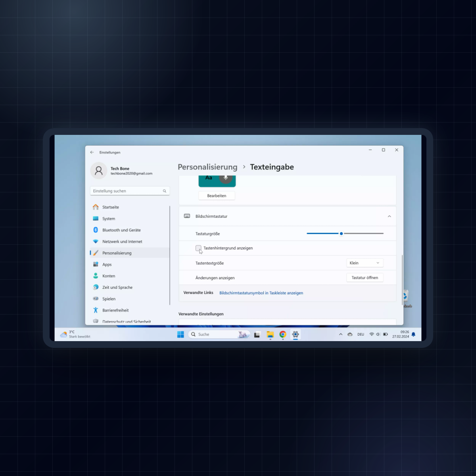The height and width of the screenshot is (476, 476).
Task: Click the teal keyboard theme preview
Action: pos(217,181)
